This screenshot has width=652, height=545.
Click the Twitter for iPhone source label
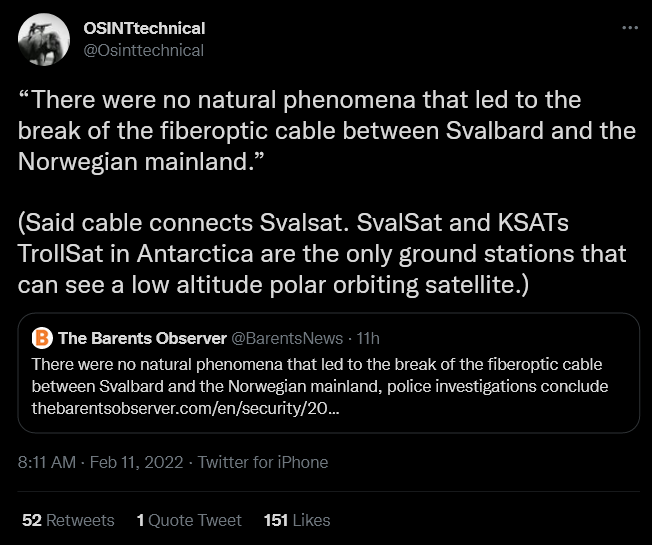pos(263,462)
